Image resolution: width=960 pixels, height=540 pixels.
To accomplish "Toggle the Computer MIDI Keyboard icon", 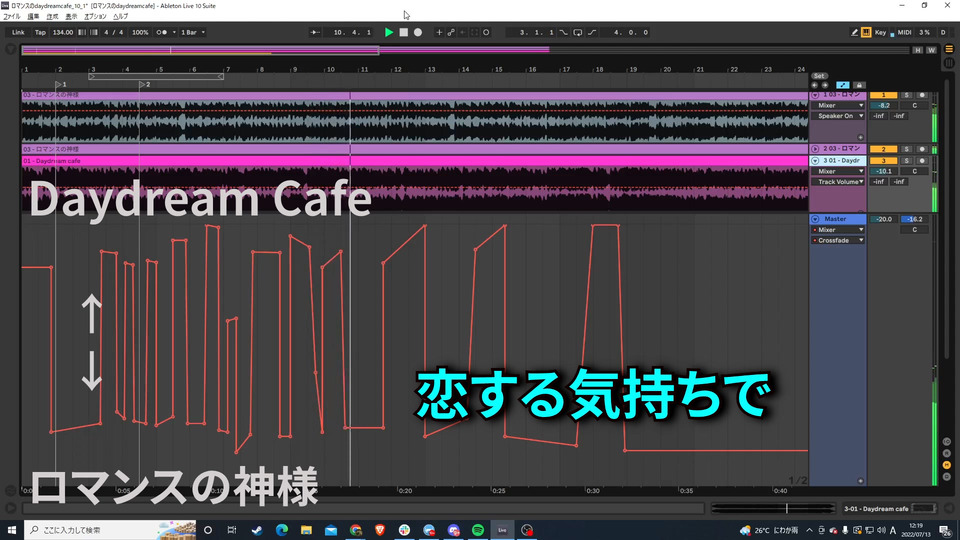I will (866, 32).
